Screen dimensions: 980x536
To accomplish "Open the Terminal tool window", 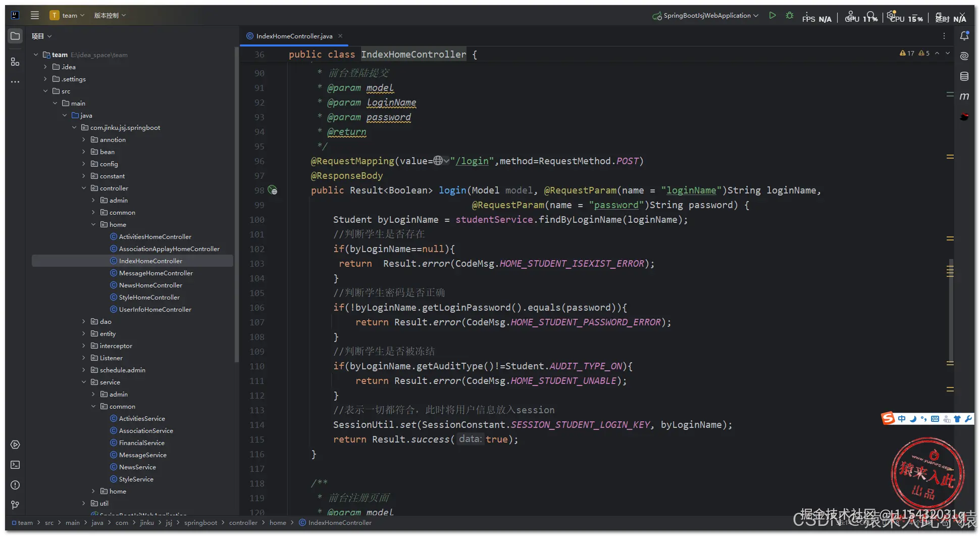I will pyautogui.click(x=15, y=465).
